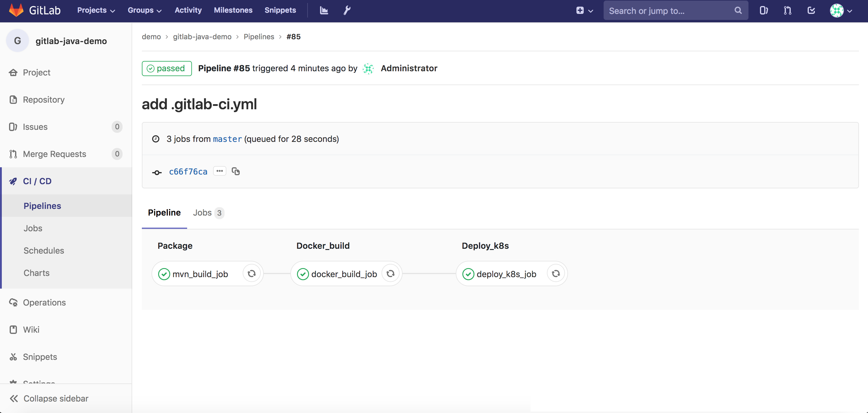Select the Jobs 3 tab

[x=208, y=213]
